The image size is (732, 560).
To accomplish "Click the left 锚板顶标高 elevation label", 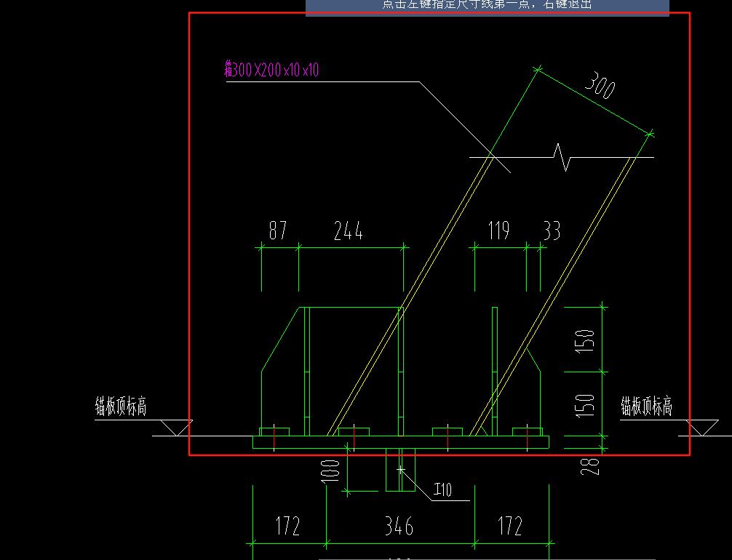I will pyautogui.click(x=121, y=406).
